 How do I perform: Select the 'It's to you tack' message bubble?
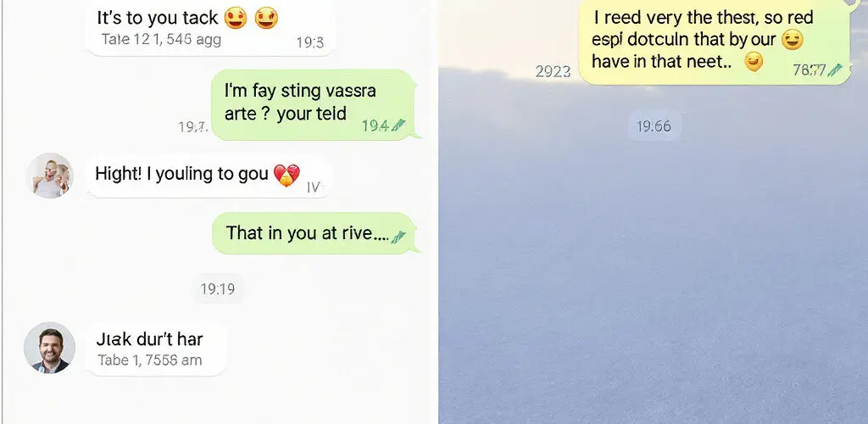[x=211, y=26]
